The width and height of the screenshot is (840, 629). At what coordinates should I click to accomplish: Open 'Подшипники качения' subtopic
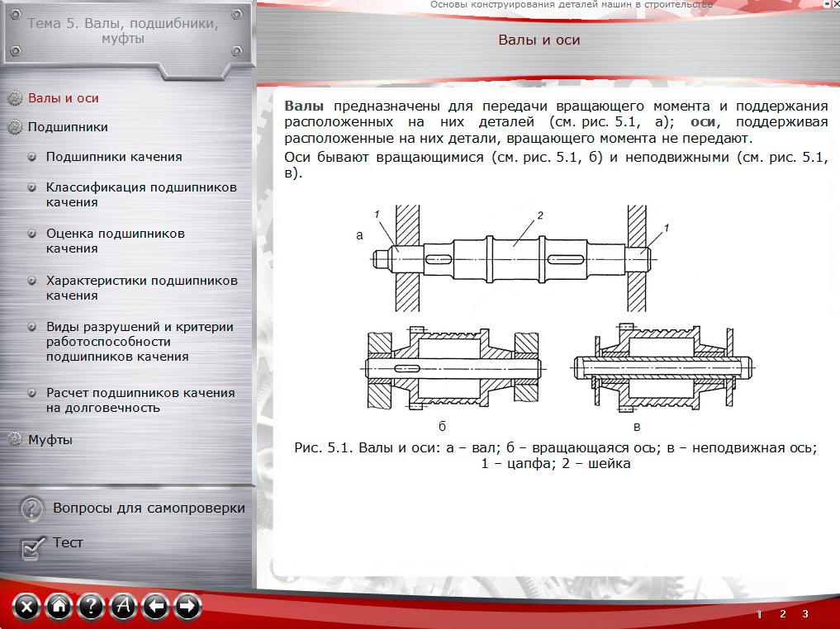coord(114,157)
